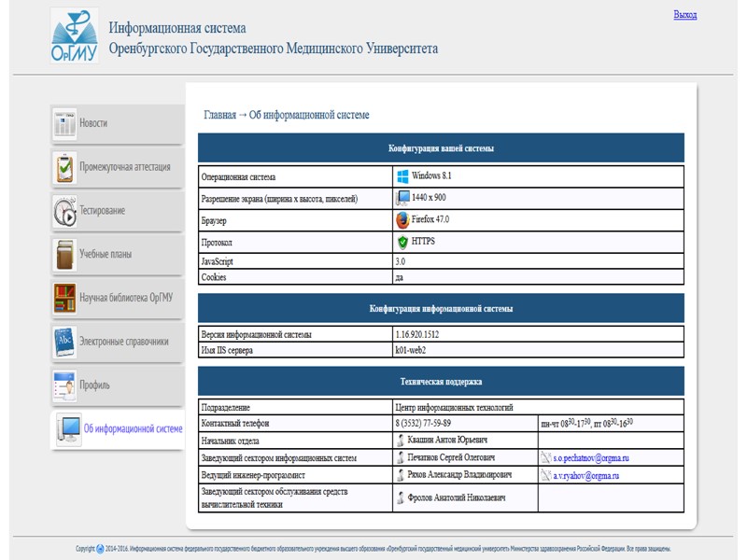The height and width of the screenshot is (560, 747).
Task: Click the server name k01-web2
Action: pyautogui.click(x=410, y=350)
